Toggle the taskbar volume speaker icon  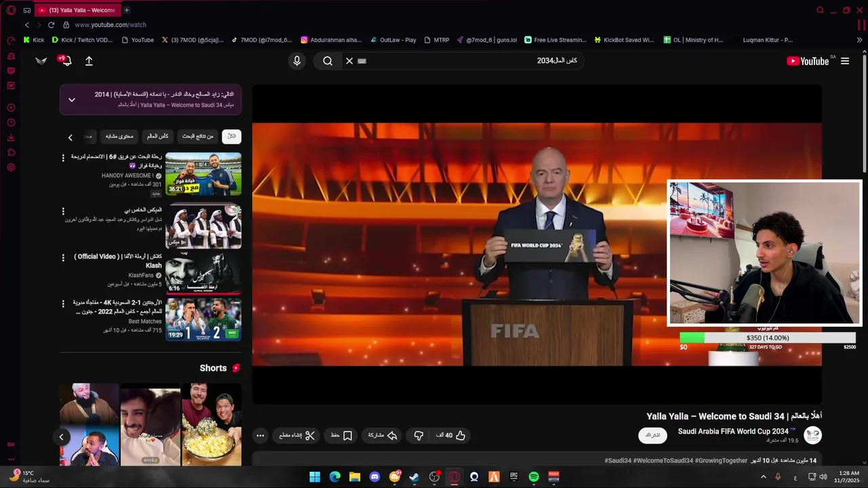[823, 477]
